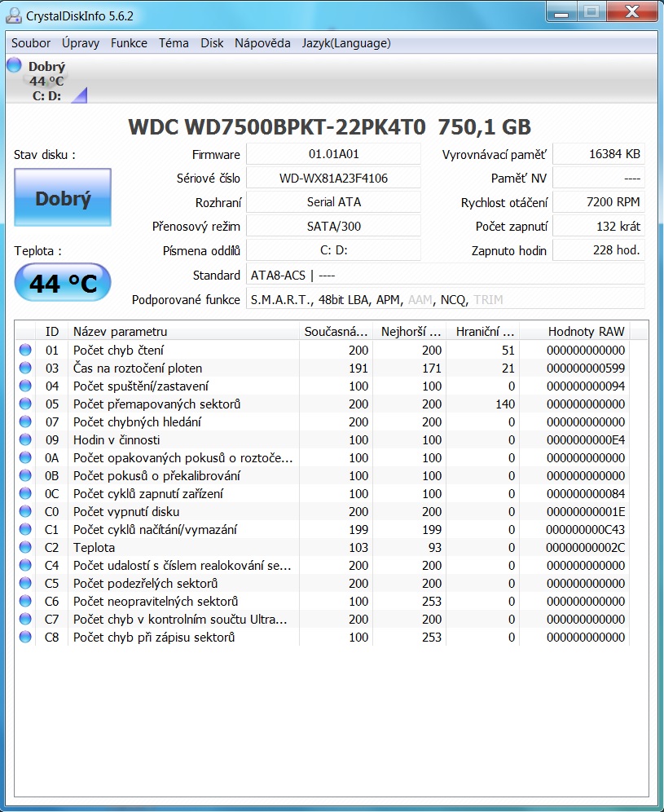
Task: Open the Funkce menu
Action: point(129,43)
